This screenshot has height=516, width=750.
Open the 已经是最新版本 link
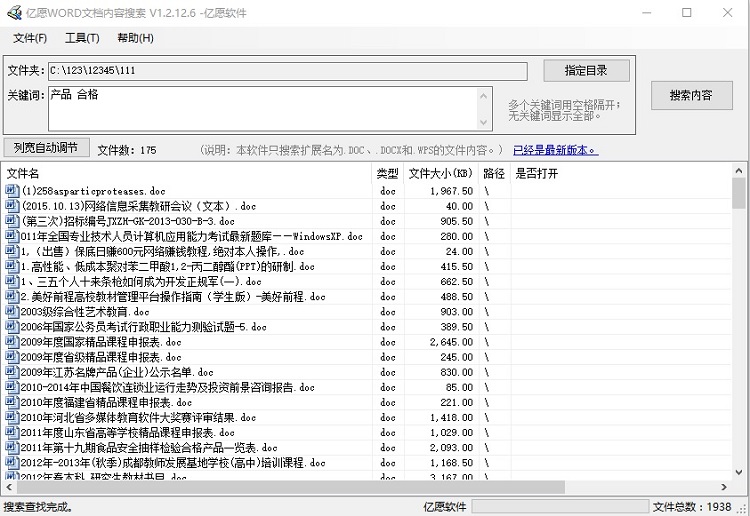pos(555,150)
